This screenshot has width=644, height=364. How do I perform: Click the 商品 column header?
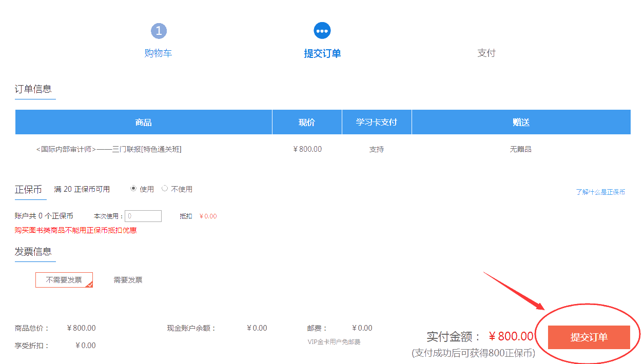click(x=144, y=123)
